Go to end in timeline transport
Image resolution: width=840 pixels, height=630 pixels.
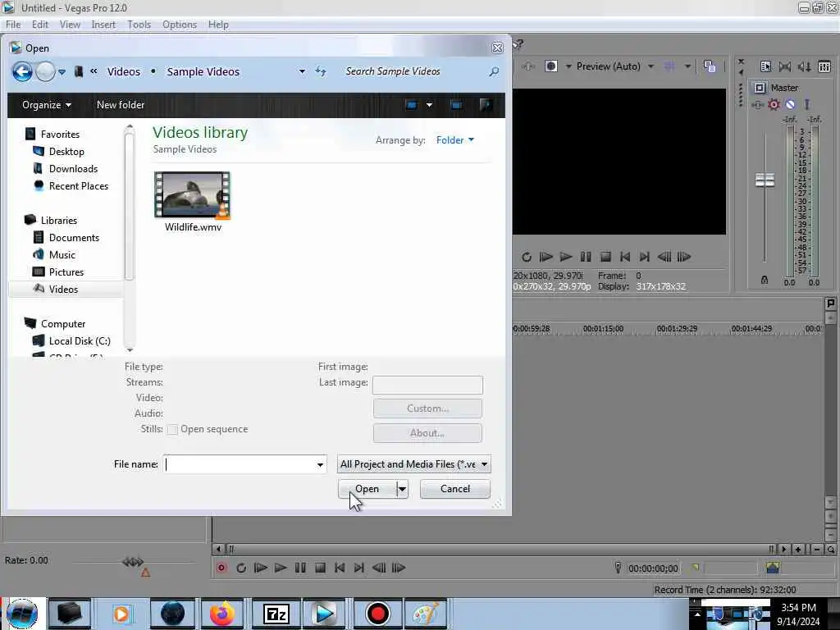(359, 568)
